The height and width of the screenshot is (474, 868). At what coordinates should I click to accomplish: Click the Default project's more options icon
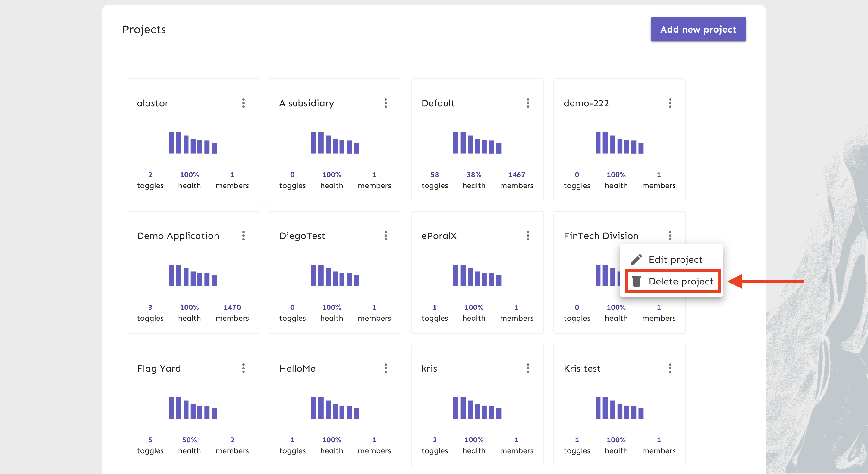528,103
